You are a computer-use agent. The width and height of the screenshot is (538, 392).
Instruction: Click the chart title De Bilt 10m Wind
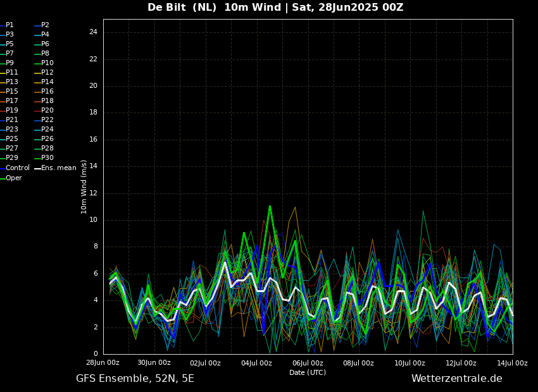[275, 8]
